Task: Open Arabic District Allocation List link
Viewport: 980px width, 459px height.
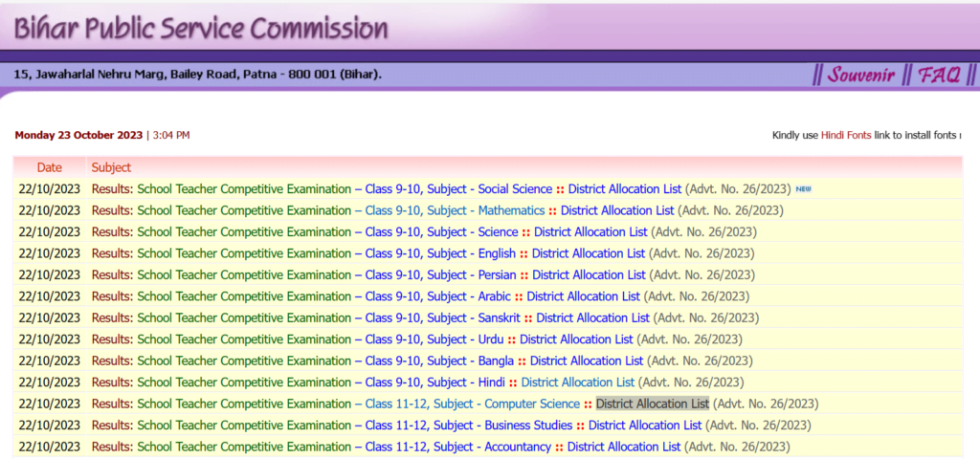Action: (584, 296)
